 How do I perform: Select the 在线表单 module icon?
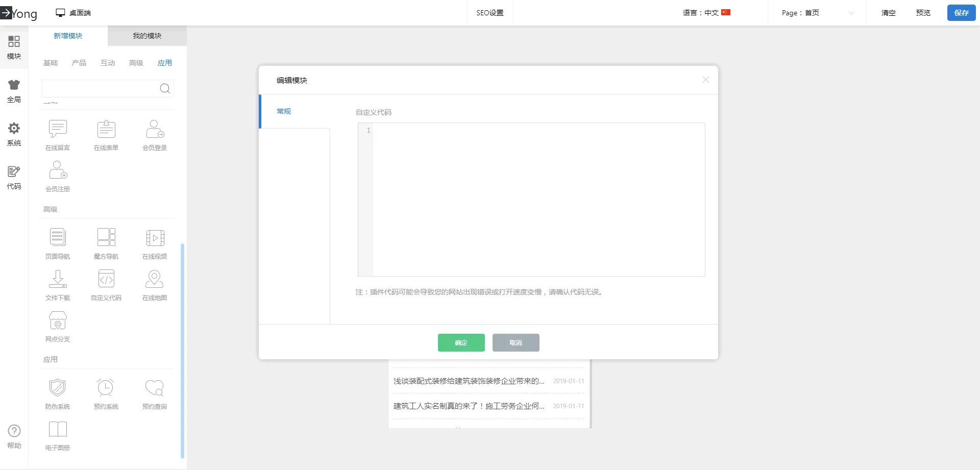click(x=106, y=130)
